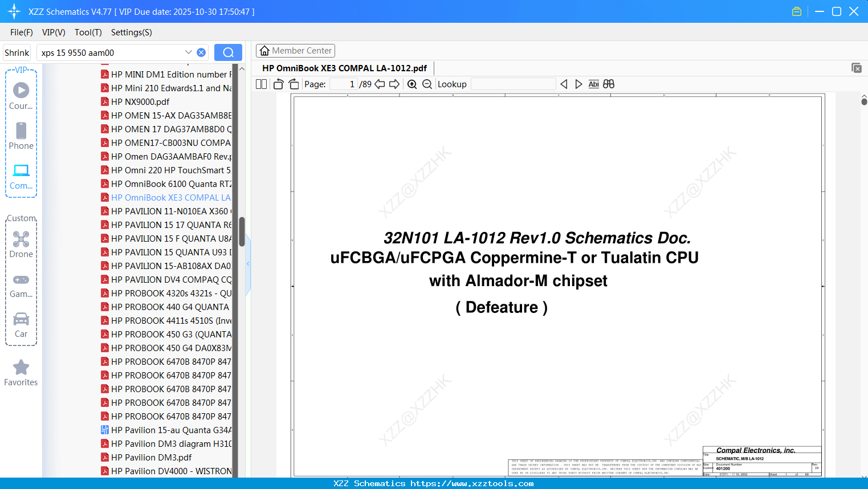
Task: Open HP PAVILION 15 17 QUANTA file
Action: (x=166, y=225)
